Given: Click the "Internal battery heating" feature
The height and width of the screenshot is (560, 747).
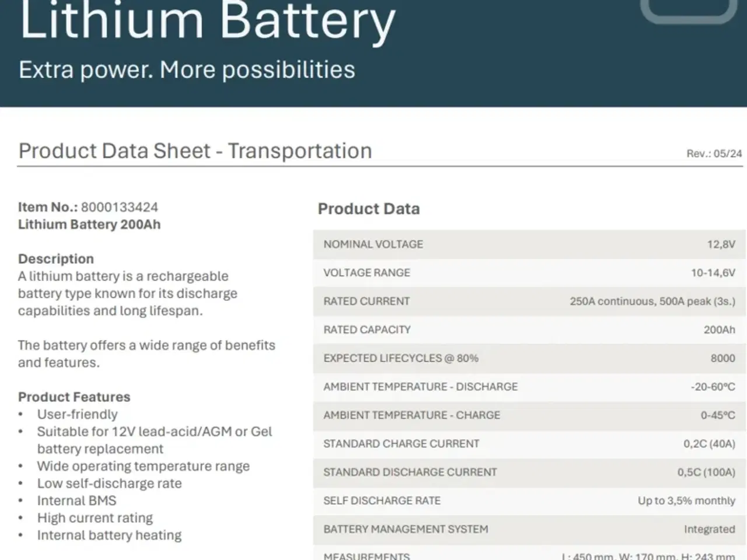Looking at the screenshot, I should coord(109,535).
